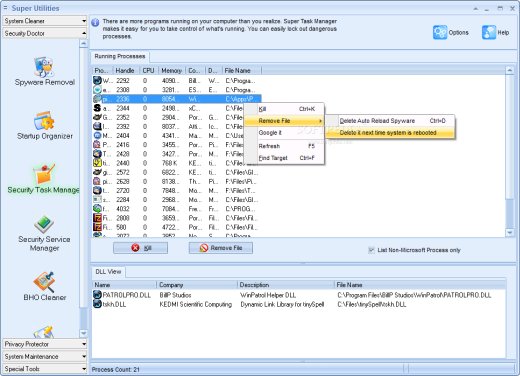Sort processes by the Memory column header
The width and height of the screenshot is (520, 376).
(x=172, y=71)
